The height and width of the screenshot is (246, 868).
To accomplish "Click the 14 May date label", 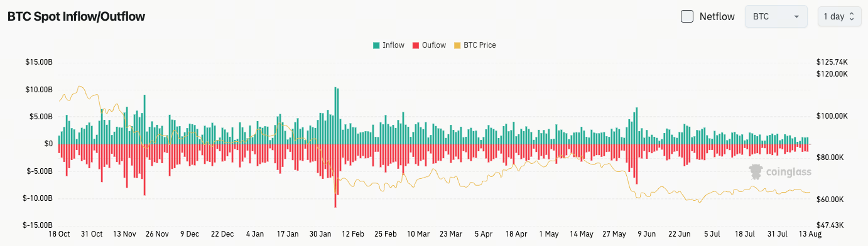I will pos(582,234).
